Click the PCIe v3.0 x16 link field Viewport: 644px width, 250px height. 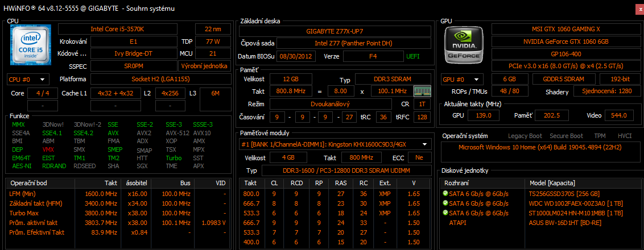coord(566,66)
